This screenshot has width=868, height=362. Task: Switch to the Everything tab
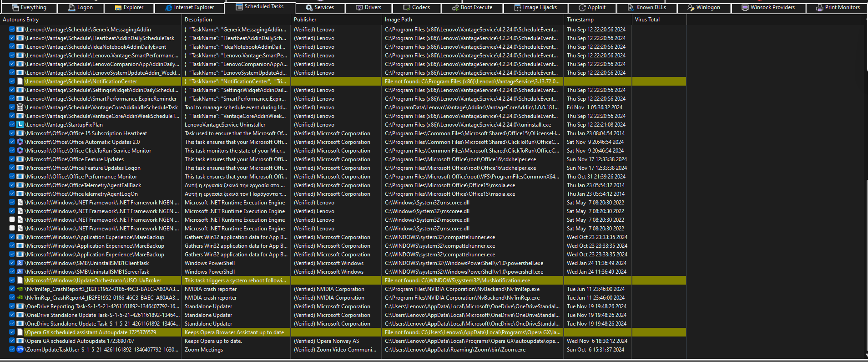coord(29,8)
